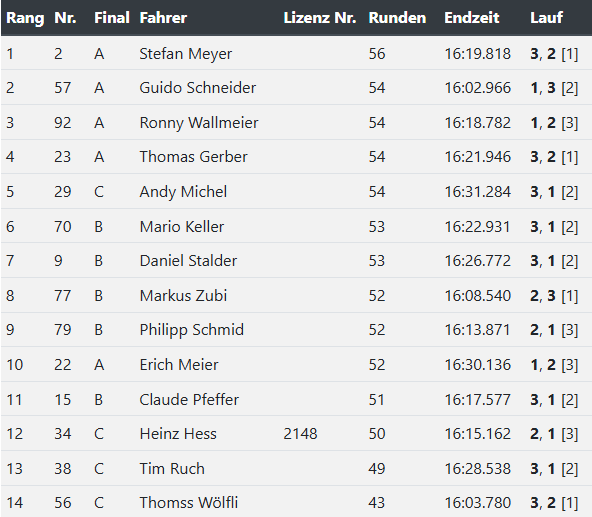Select the Ronny Wallmeier row
Viewport: 592px width, 517px height.
[x=296, y=123]
